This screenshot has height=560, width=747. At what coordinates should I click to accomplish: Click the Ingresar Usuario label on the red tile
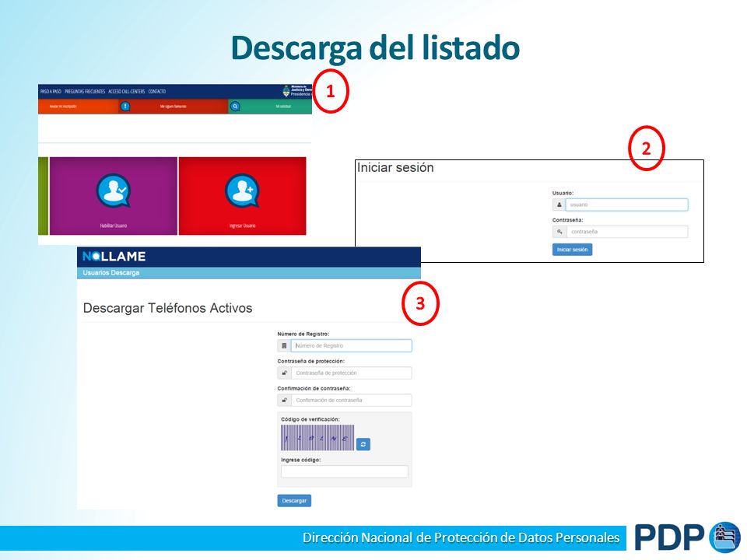243,226
